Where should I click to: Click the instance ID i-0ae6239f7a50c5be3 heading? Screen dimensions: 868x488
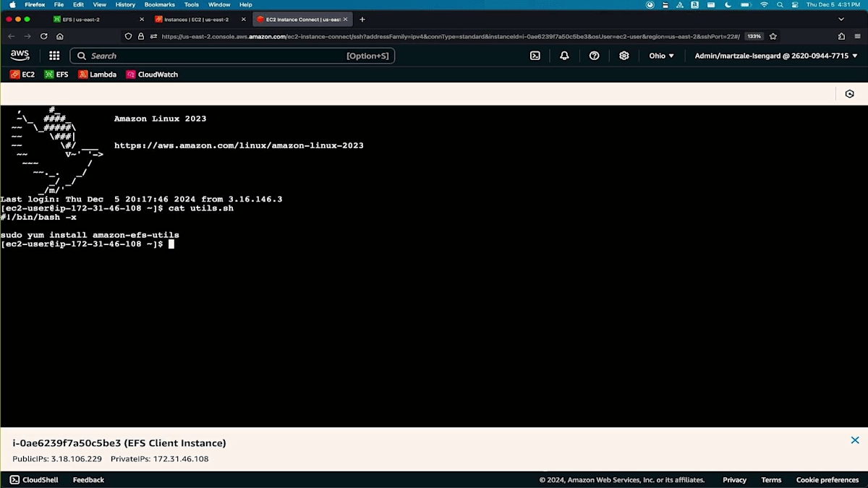point(119,443)
